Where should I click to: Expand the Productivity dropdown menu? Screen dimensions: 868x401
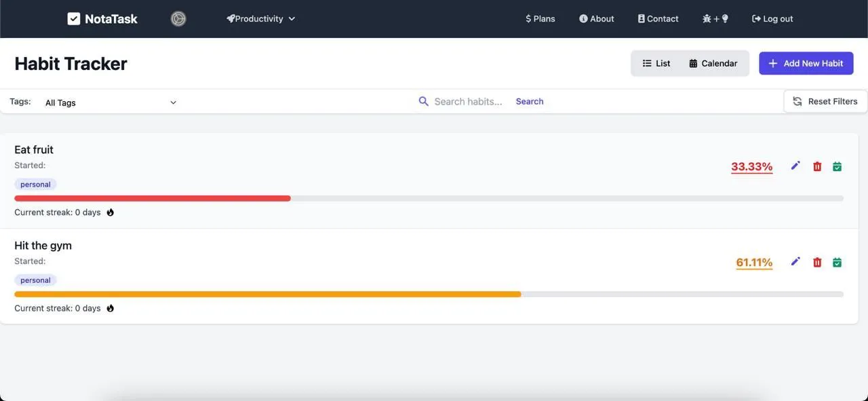pyautogui.click(x=260, y=19)
